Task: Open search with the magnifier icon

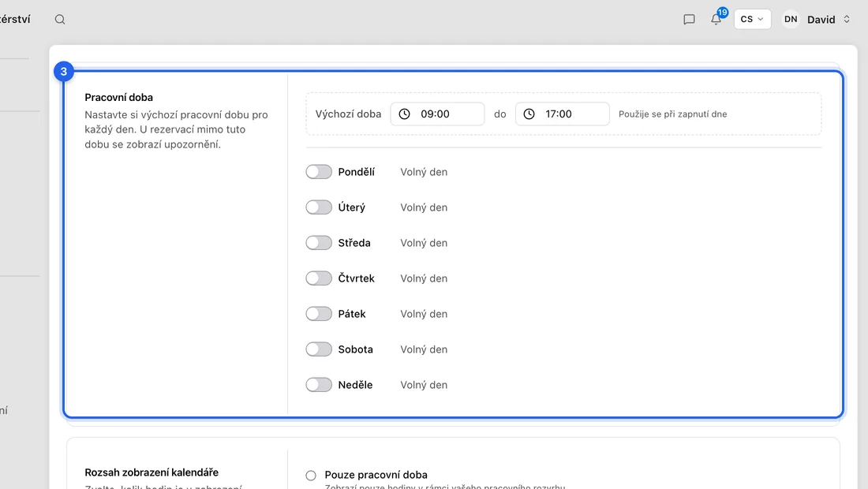Action: (60, 20)
